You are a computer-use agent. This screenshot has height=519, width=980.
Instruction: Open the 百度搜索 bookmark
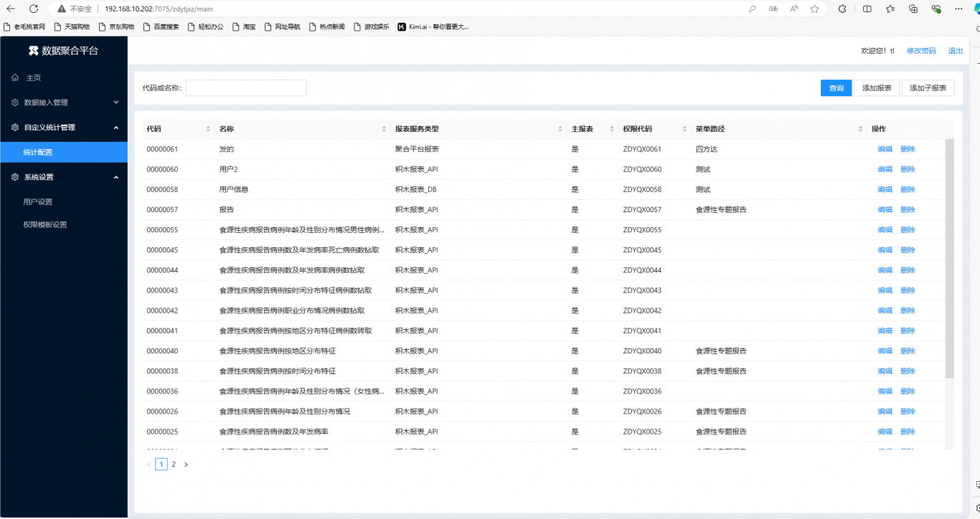point(161,27)
